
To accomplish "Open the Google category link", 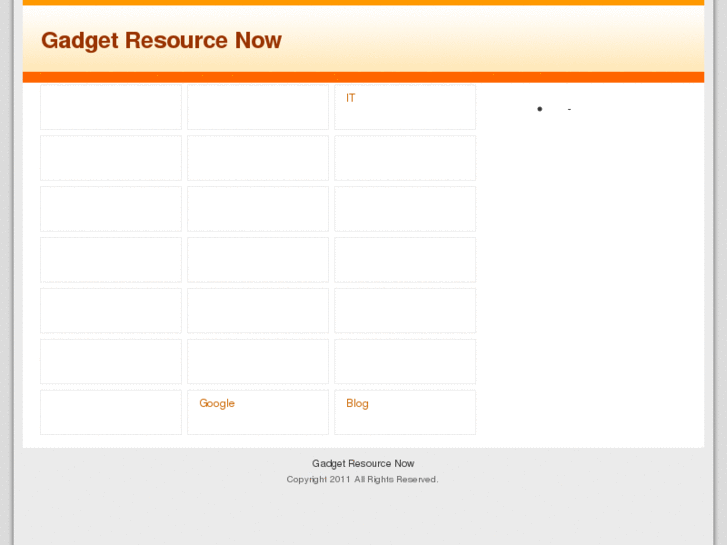I will coord(217,404).
